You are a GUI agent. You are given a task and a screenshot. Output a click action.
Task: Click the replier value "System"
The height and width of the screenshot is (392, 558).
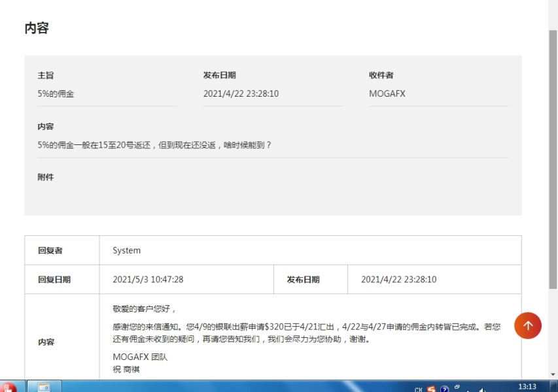click(126, 250)
